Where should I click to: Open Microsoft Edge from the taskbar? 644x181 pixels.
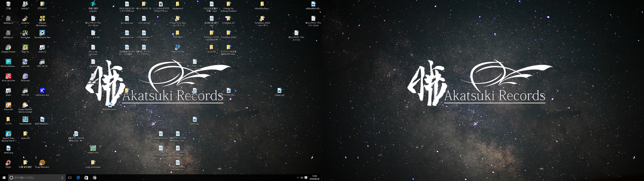(x=78, y=177)
